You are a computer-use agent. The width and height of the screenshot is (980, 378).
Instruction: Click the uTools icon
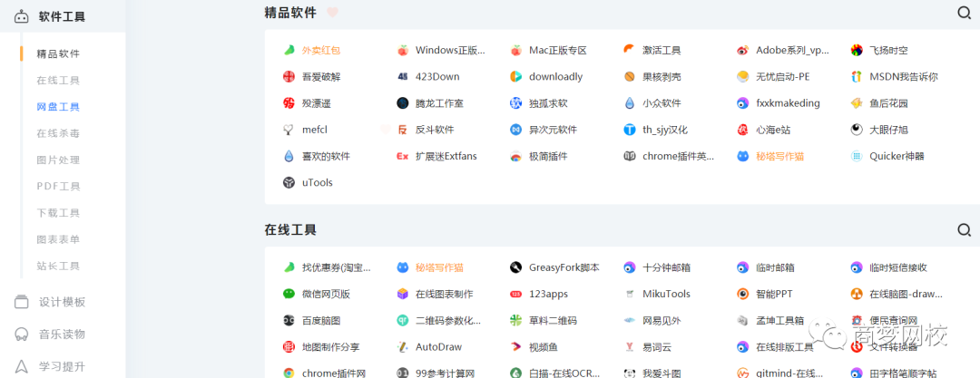289,182
